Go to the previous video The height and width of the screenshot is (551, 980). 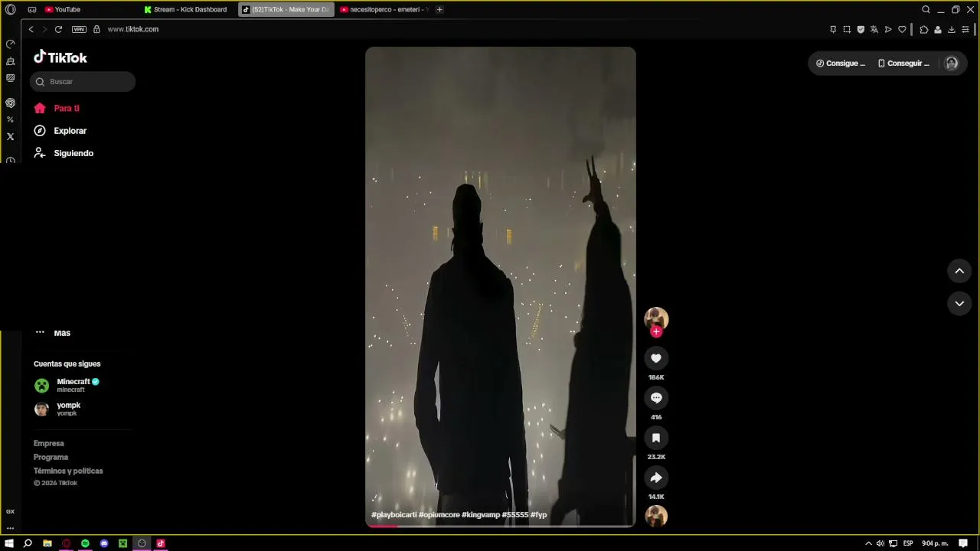[x=959, y=271]
